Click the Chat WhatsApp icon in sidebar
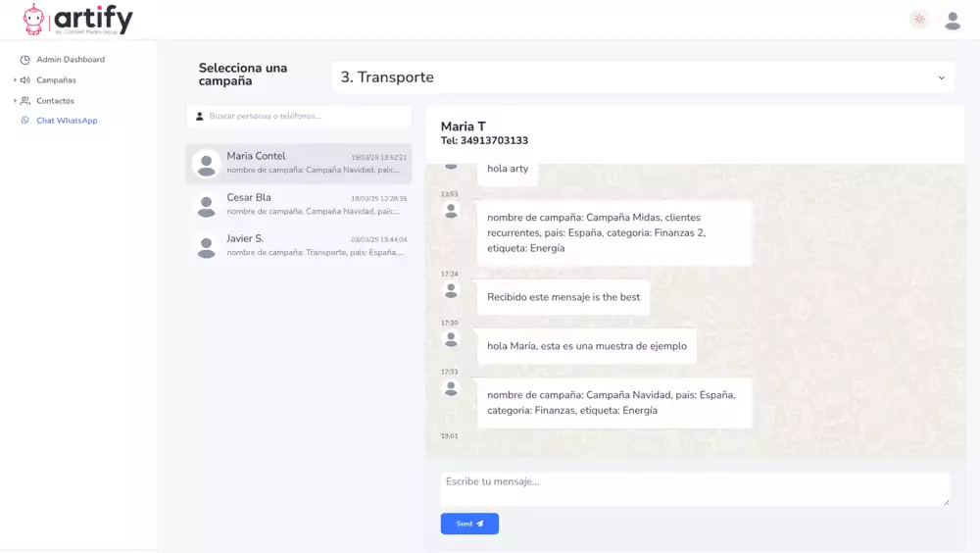 (25, 121)
